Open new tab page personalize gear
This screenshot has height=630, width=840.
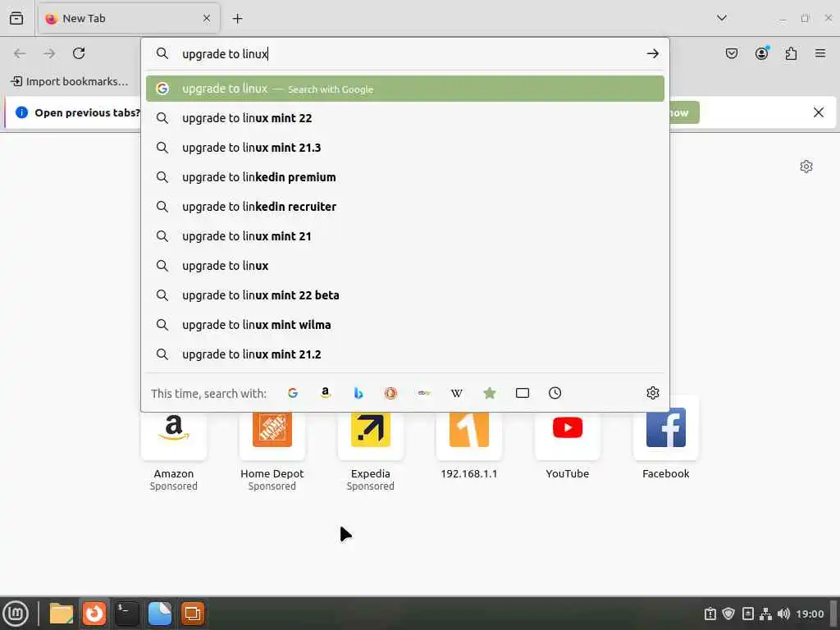coord(806,167)
